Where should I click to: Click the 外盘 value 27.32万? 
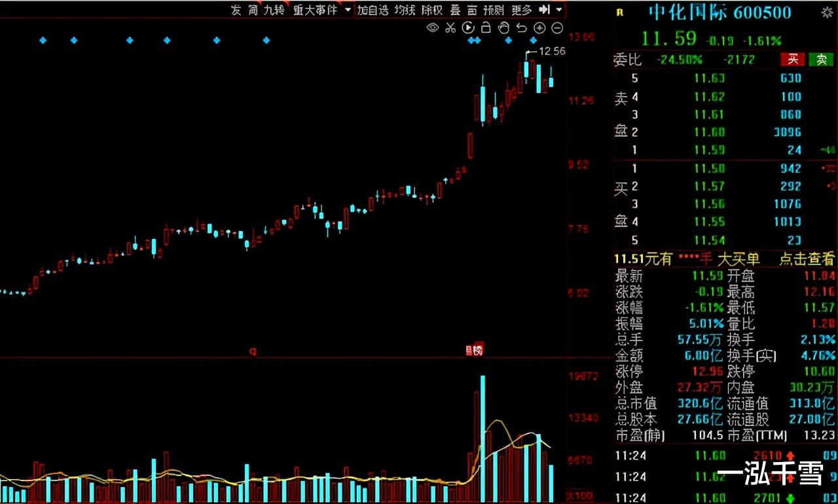pos(701,387)
